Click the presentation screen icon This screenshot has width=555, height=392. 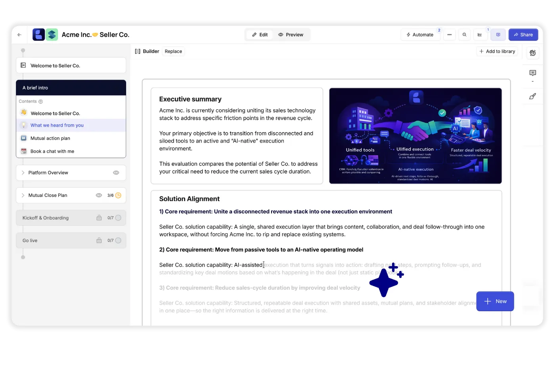pyautogui.click(x=498, y=35)
